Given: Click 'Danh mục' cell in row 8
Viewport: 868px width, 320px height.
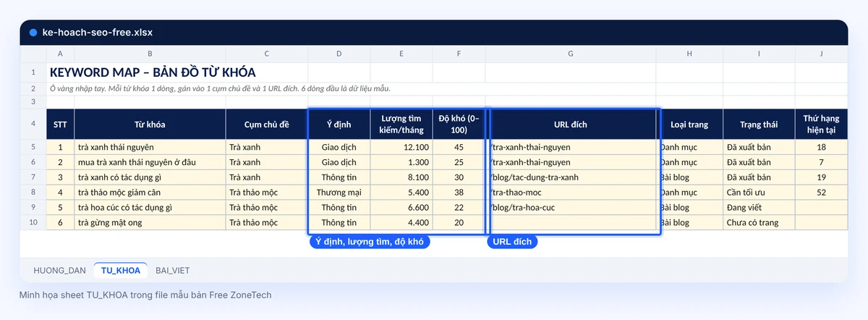Looking at the screenshot, I should click(x=689, y=193).
